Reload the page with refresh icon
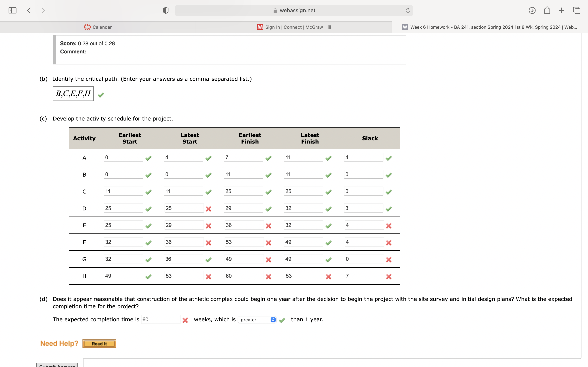The image size is (588, 367). click(x=408, y=10)
